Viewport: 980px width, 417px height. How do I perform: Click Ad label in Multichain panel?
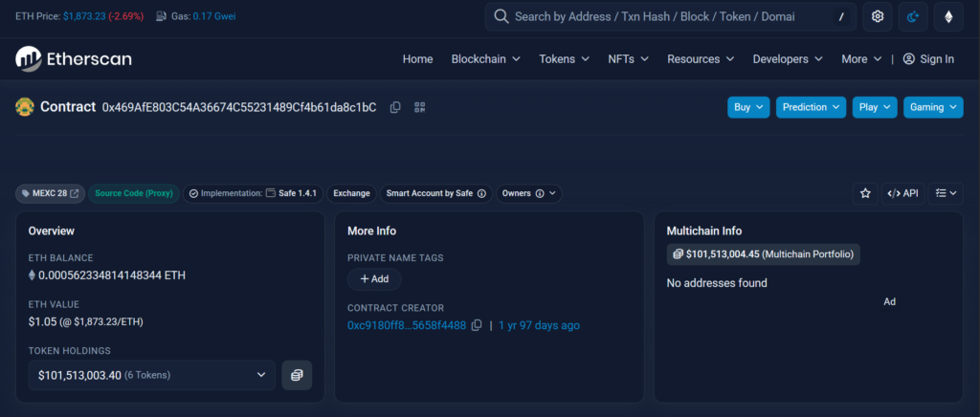pos(890,301)
